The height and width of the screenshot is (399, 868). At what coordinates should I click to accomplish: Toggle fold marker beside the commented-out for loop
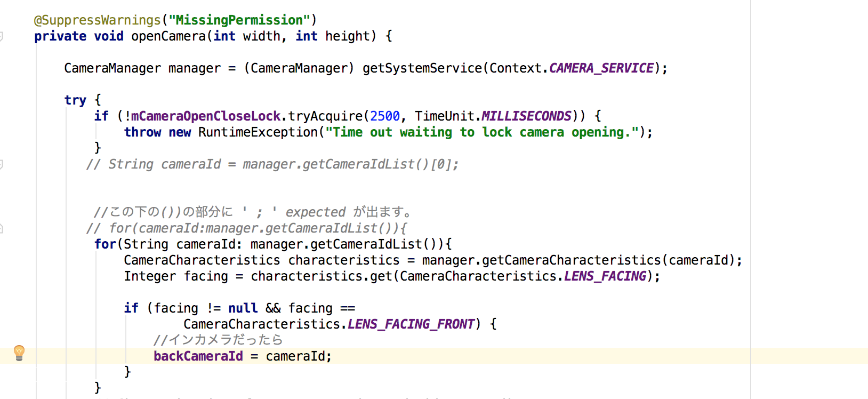(2, 228)
